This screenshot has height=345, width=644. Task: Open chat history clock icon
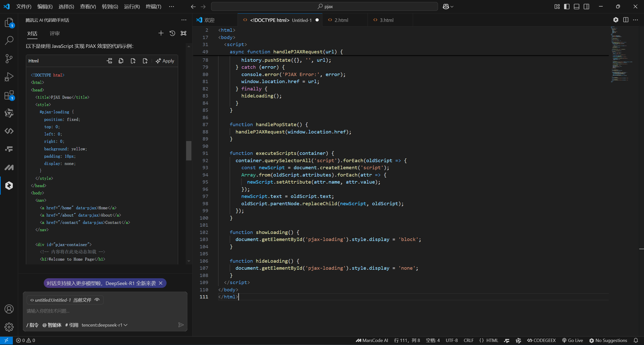coord(172,33)
